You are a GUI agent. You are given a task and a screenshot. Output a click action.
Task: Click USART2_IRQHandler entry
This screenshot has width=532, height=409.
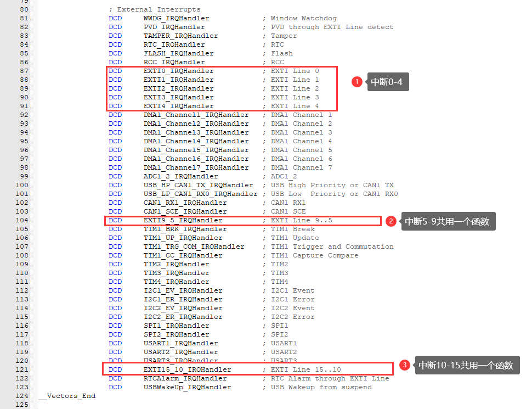181,352
